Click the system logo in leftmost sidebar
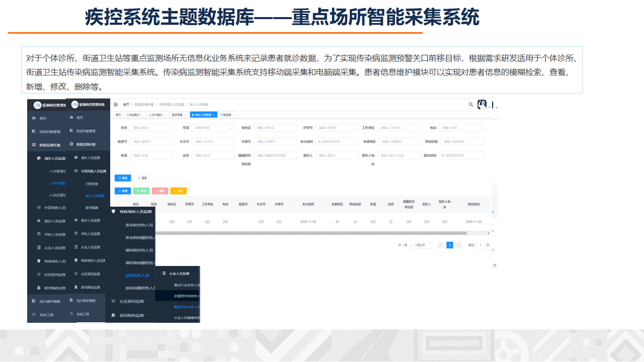644x362 pixels. point(37,105)
